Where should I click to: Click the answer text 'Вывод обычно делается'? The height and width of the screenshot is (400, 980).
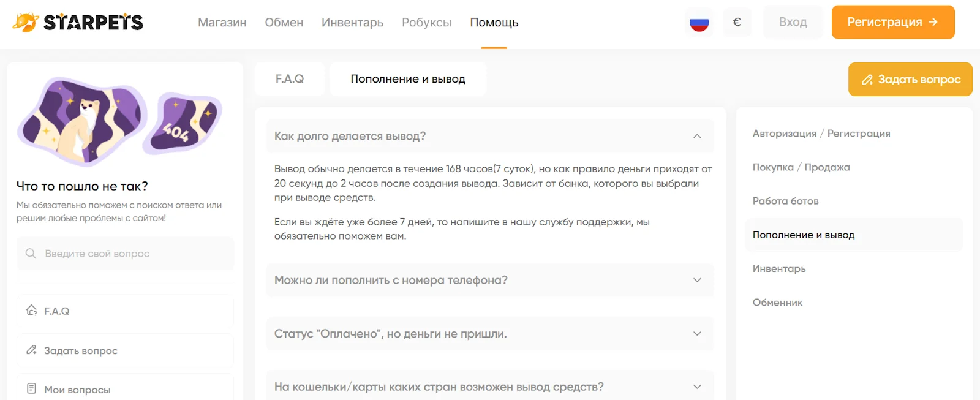click(493, 183)
